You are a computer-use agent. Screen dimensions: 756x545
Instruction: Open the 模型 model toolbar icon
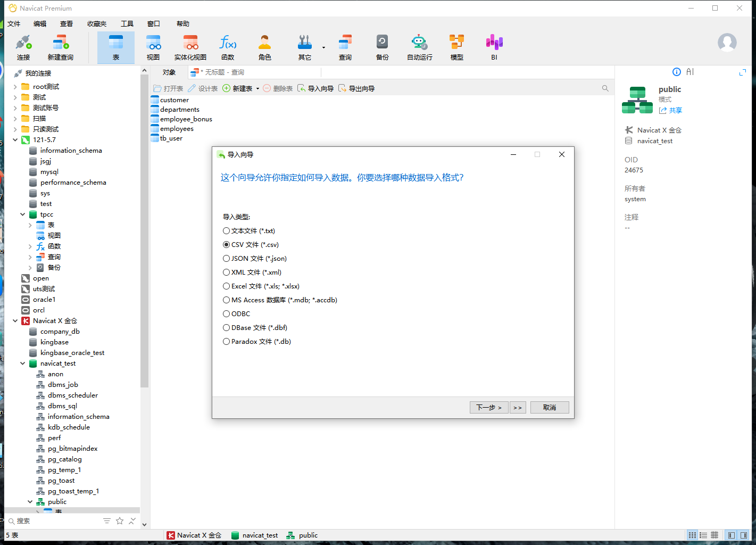point(457,47)
